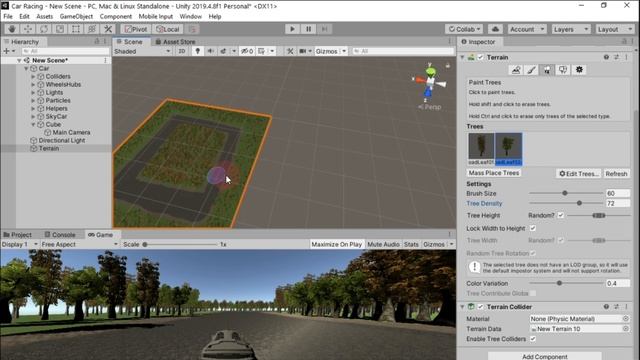Open the Component menu
Image resolution: width=640 pixels, height=360 pixels.
(116, 16)
